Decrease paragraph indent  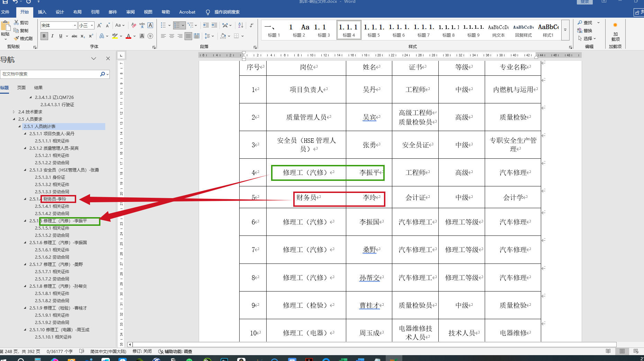[206, 25]
